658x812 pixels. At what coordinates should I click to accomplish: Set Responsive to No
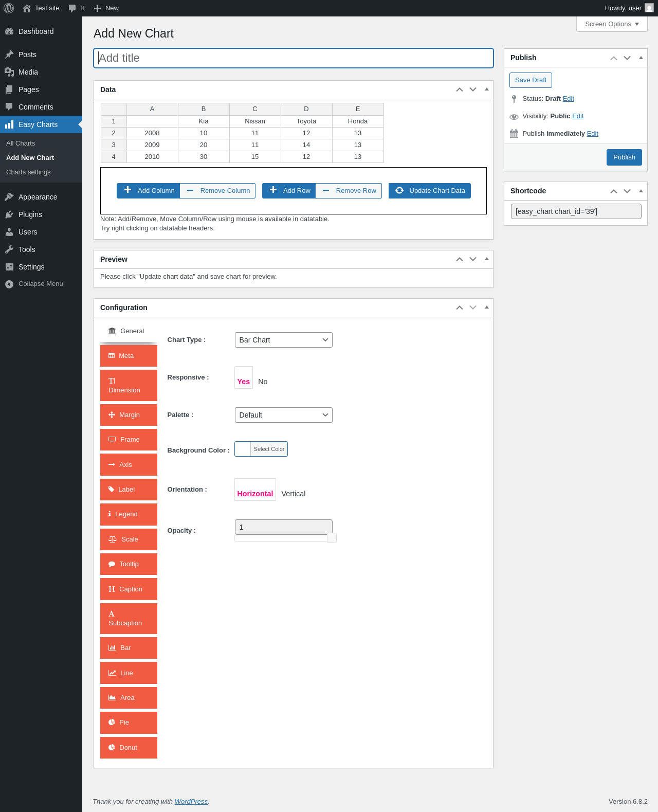[x=263, y=382]
